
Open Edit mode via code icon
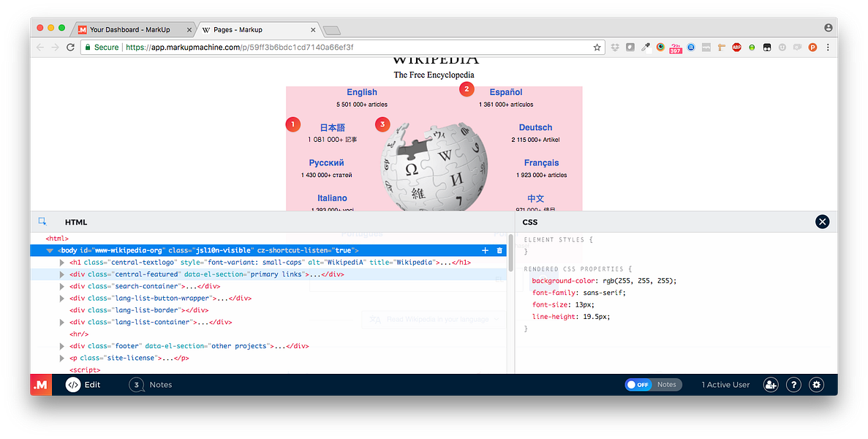73,385
